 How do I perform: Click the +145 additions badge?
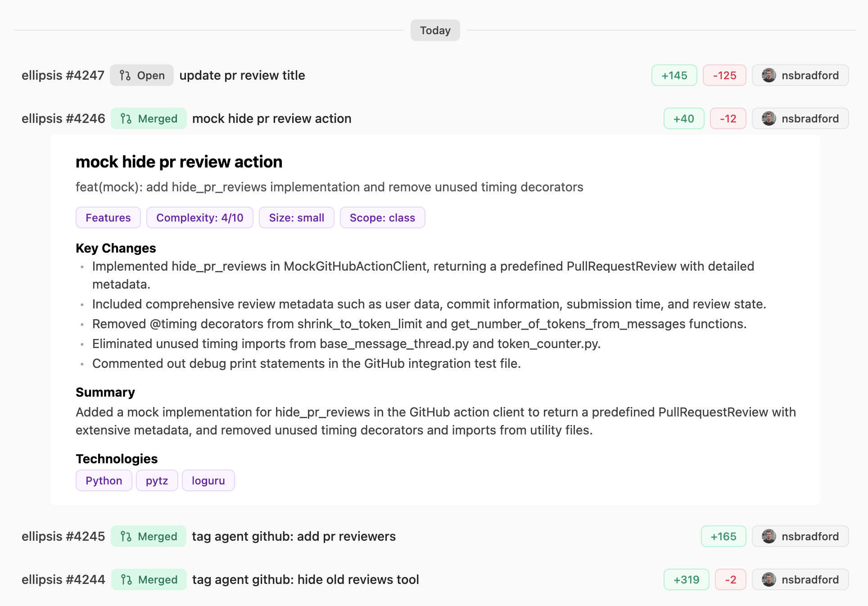tap(674, 75)
